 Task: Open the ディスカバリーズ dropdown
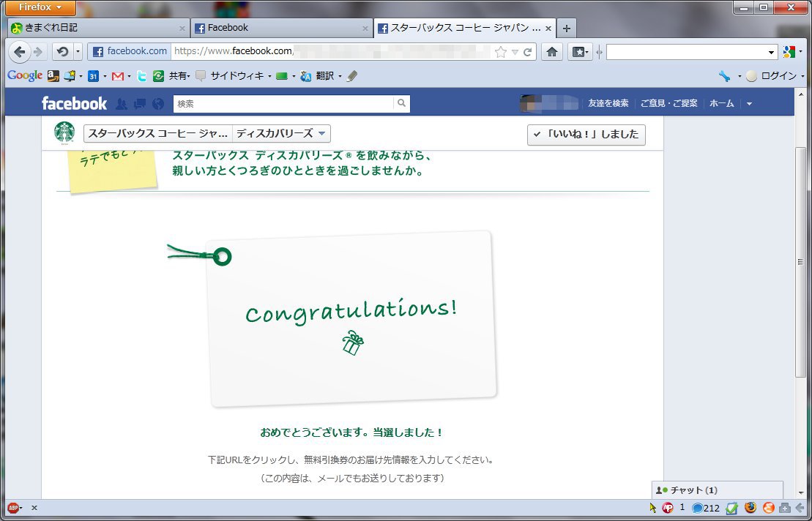281,133
